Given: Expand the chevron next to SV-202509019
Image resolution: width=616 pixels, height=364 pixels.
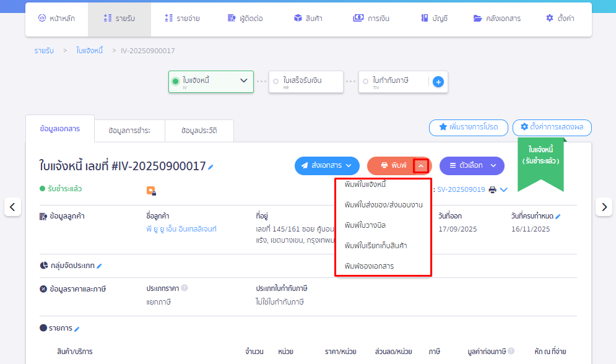Looking at the screenshot, I should pos(503,191).
